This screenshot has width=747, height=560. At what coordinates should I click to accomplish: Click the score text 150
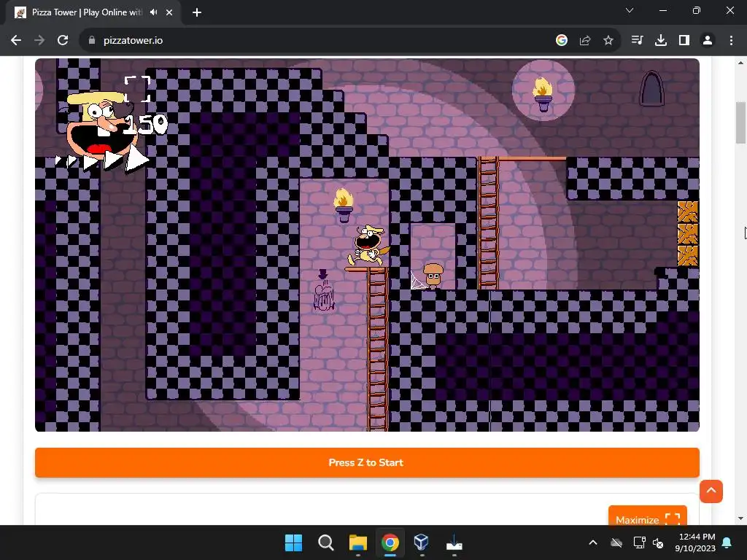tap(145, 125)
